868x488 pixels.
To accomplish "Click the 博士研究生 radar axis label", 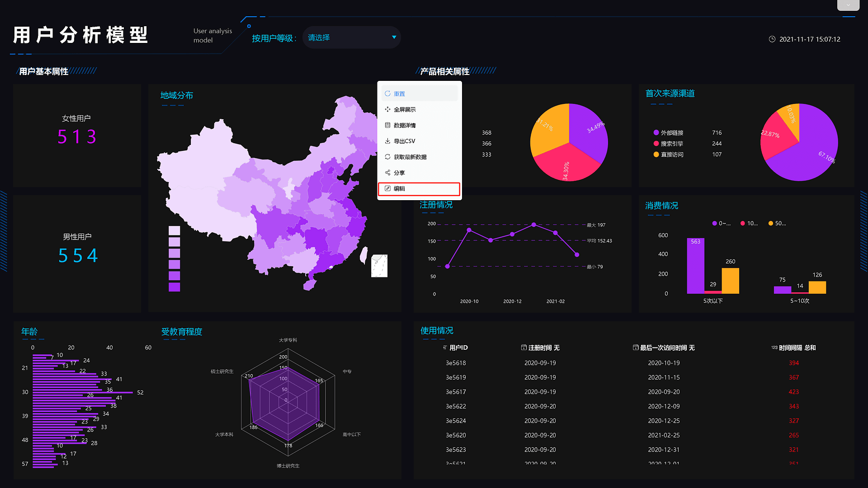I will [288, 466].
